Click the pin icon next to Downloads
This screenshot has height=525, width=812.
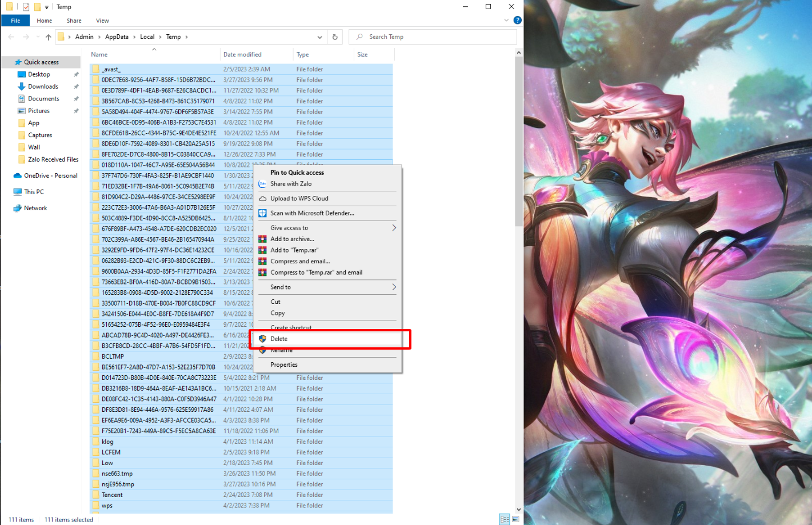click(76, 87)
